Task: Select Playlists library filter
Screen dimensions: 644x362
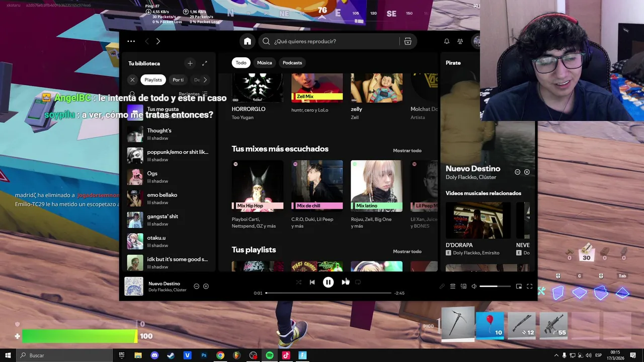Action: [153, 80]
